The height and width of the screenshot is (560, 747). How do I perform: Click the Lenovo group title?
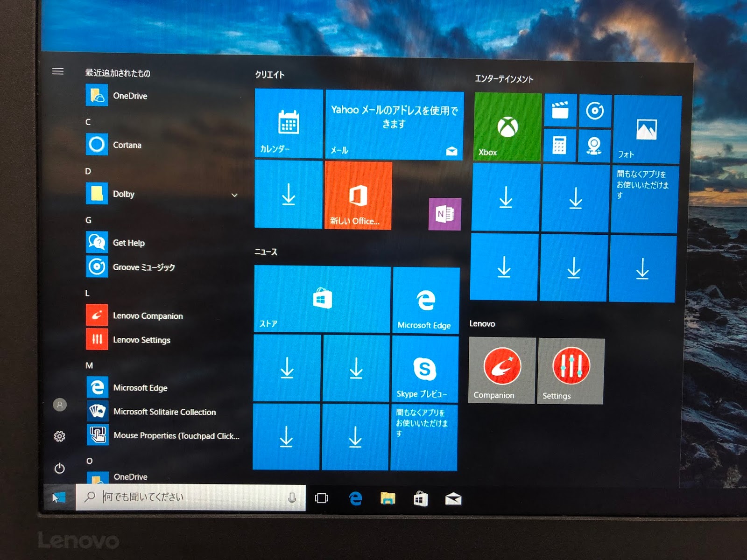[x=482, y=323]
